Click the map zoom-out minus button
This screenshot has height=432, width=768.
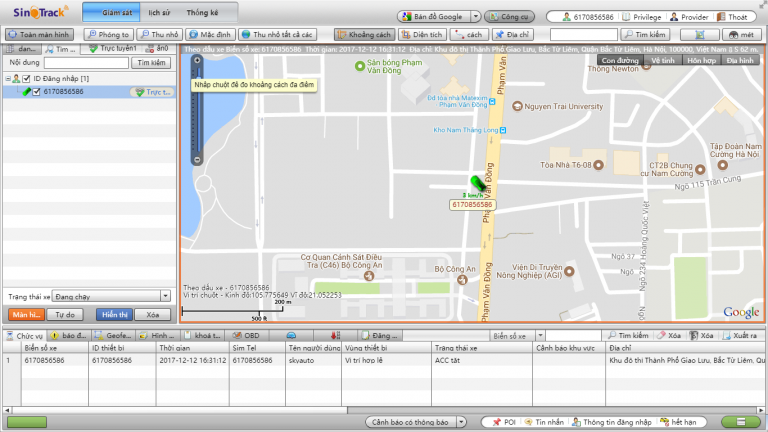[197, 159]
